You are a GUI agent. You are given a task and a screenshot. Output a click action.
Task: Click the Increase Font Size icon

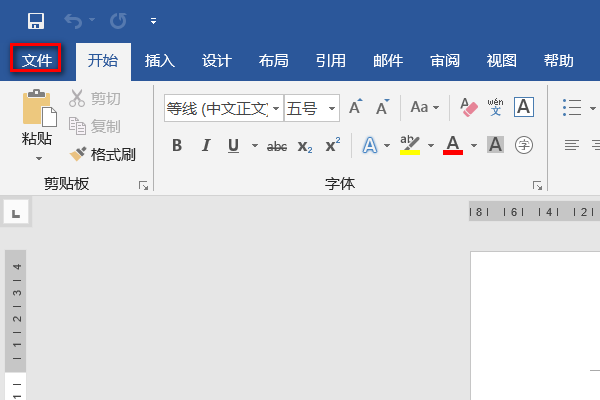(355, 107)
